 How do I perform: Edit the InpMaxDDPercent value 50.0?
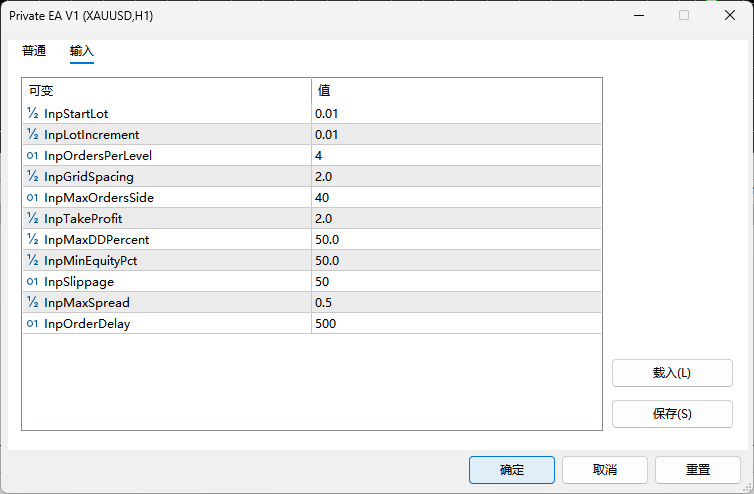coord(456,240)
